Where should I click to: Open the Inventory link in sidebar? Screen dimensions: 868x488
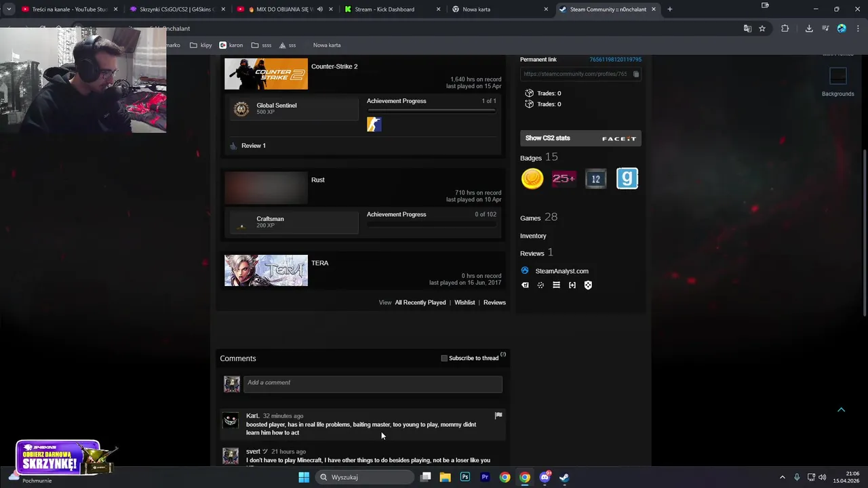[533, 236]
